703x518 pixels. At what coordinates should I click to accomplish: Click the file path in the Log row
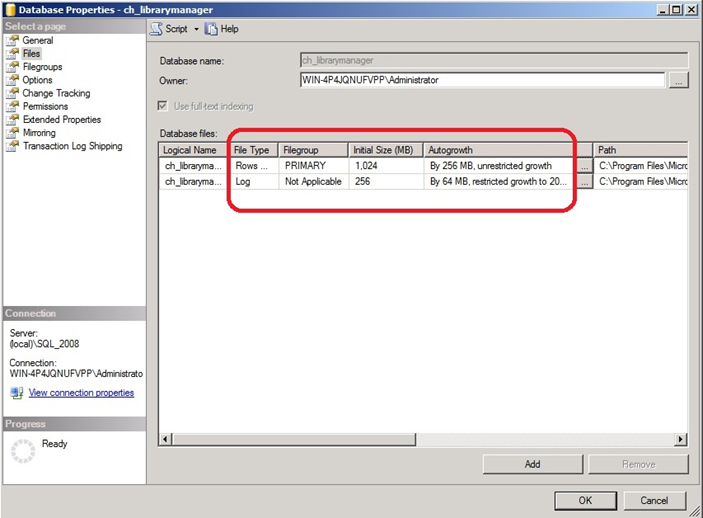click(641, 182)
